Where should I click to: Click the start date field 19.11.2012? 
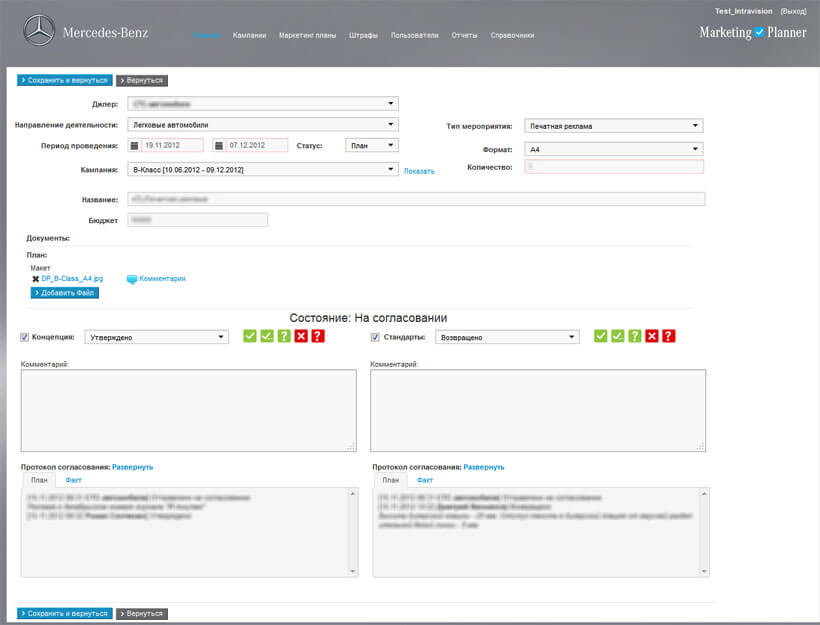(x=173, y=145)
